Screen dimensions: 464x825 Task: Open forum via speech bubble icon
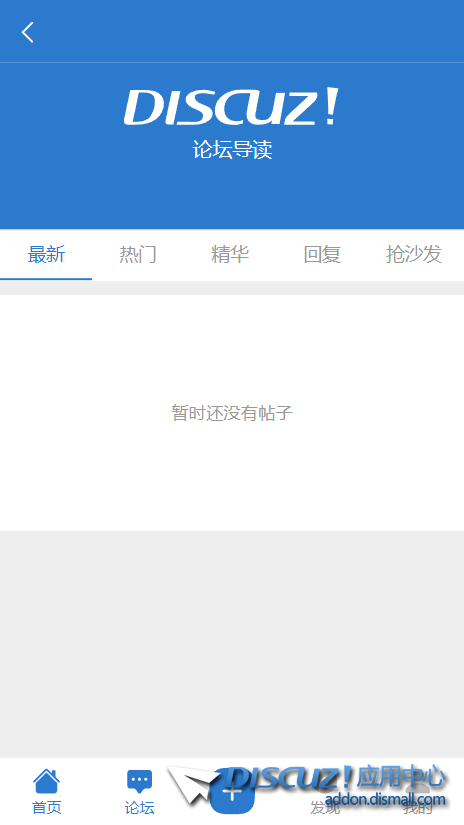[139, 782]
